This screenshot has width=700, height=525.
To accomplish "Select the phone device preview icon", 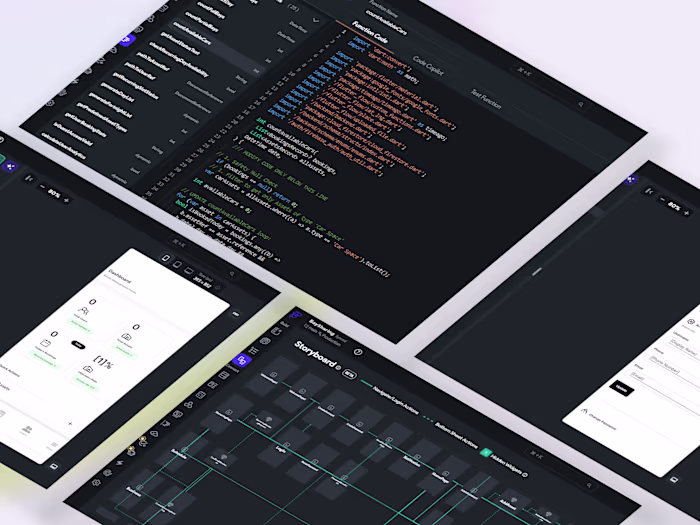I will coord(165,259).
